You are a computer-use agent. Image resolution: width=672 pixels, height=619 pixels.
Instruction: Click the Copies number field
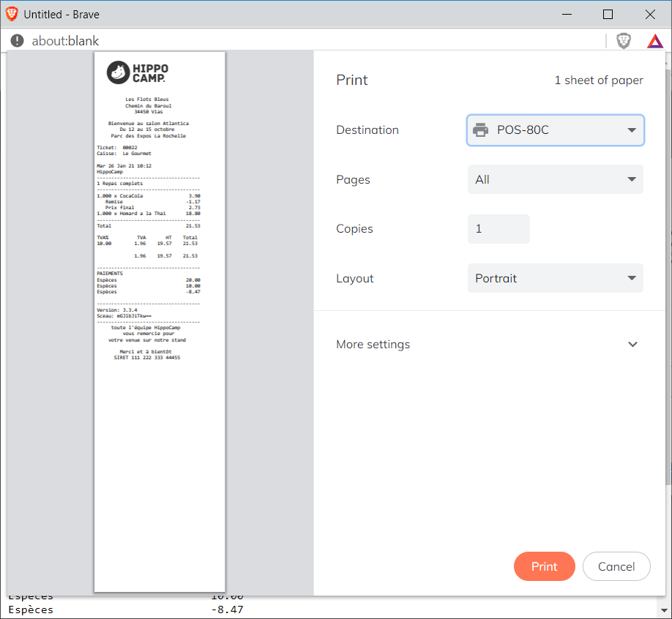pos(499,229)
